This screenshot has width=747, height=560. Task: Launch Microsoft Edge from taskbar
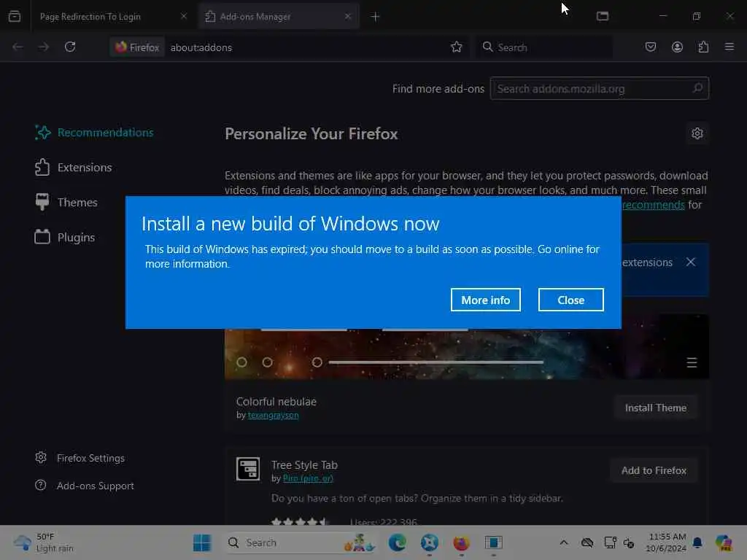pyautogui.click(x=398, y=542)
